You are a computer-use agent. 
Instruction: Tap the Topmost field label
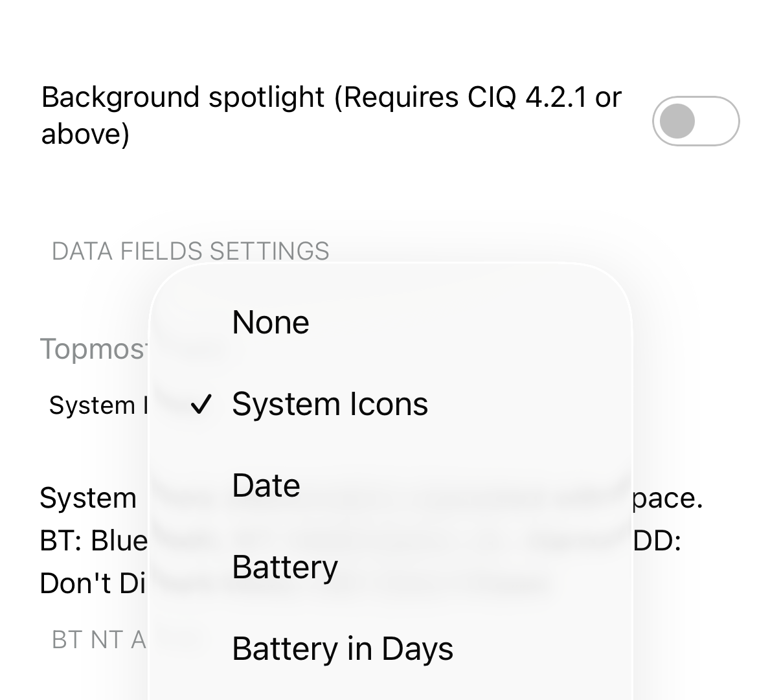click(x=93, y=350)
